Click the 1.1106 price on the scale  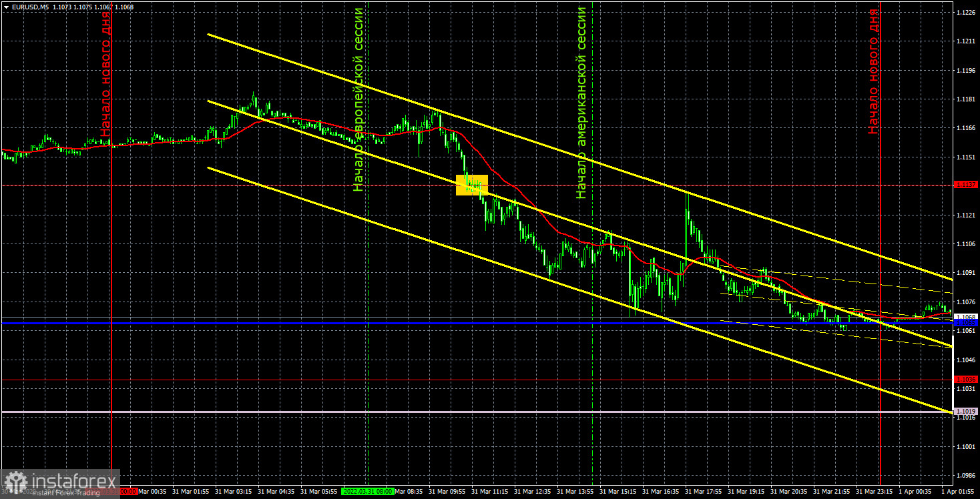coord(965,243)
